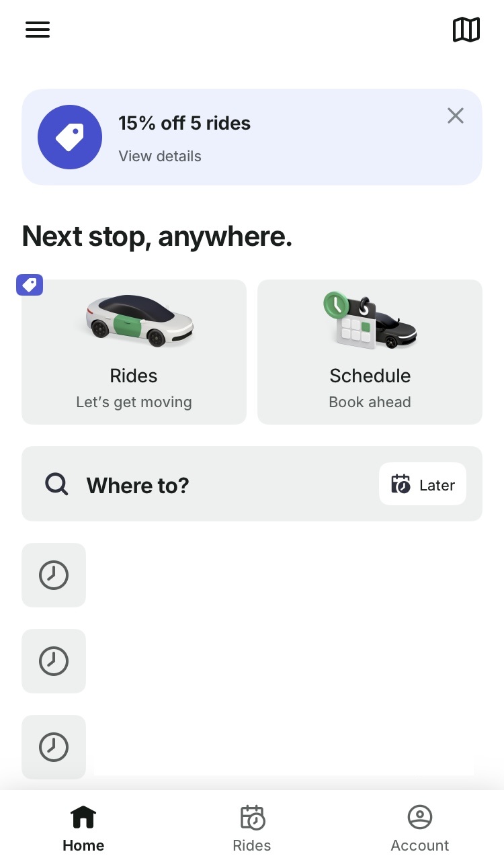Select the third recent destination clock icon

point(54,747)
